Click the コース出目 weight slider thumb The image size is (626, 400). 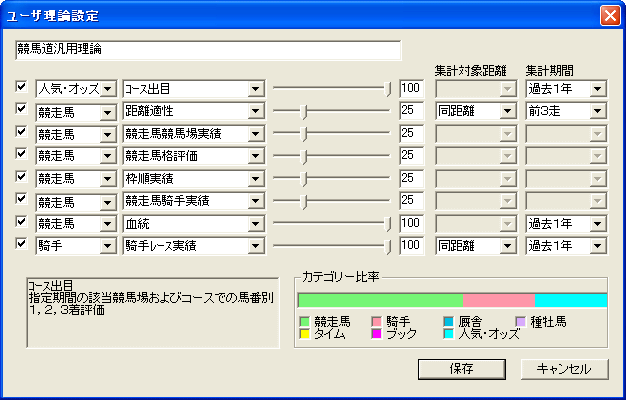click(387, 89)
